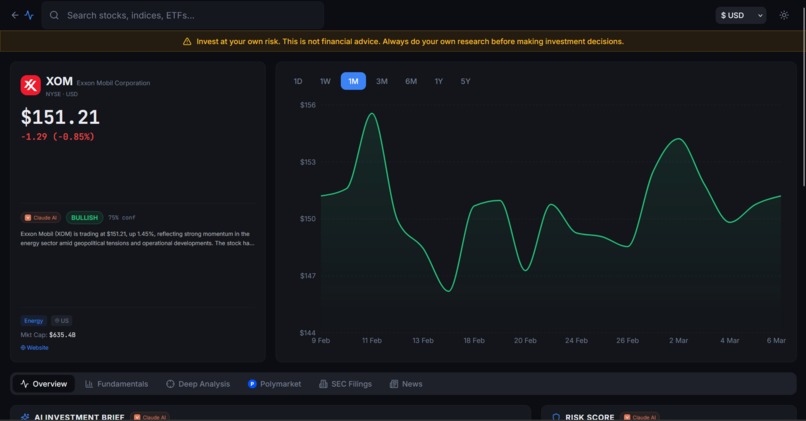
Task: Click the pulse logo icon beside back arrow
Action: pyautogui.click(x=29, y=15)
